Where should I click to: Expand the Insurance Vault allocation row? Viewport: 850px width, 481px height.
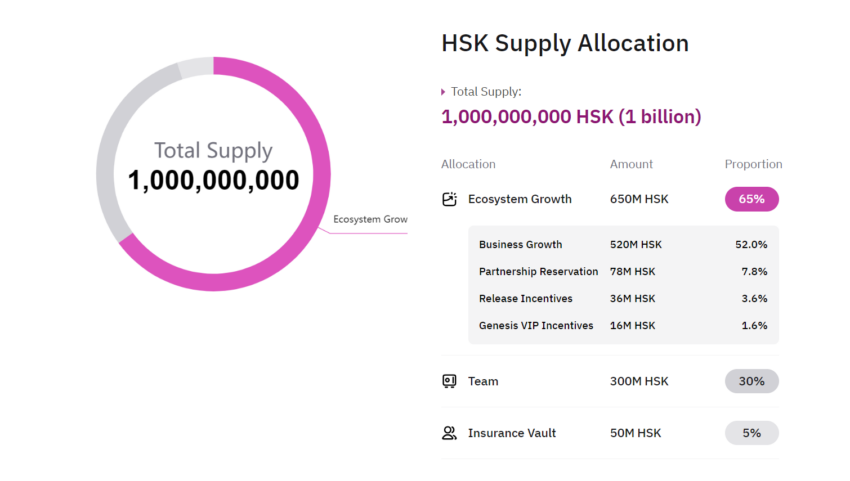512,433
